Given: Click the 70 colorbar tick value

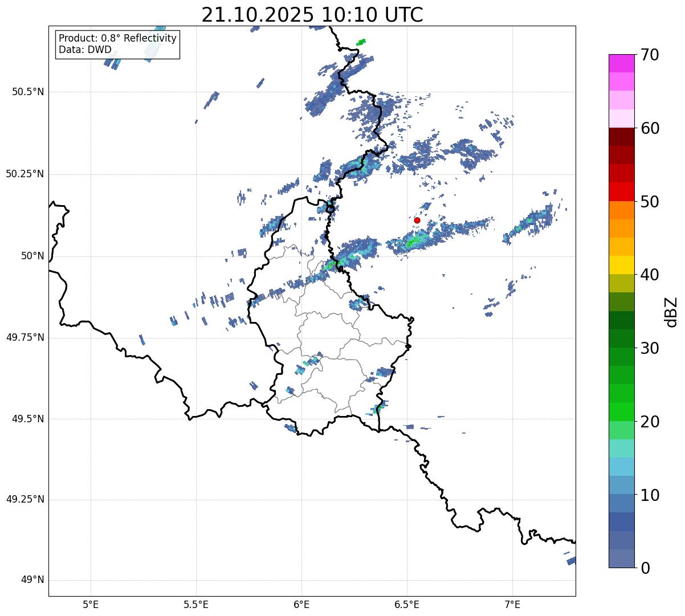Looking at the screenshot, I should [650, 55].
